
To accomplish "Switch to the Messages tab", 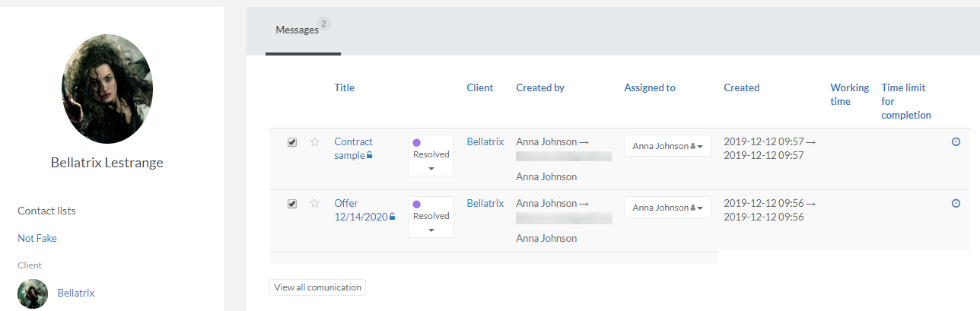I will pyautogui.click(x=297, y=30).
